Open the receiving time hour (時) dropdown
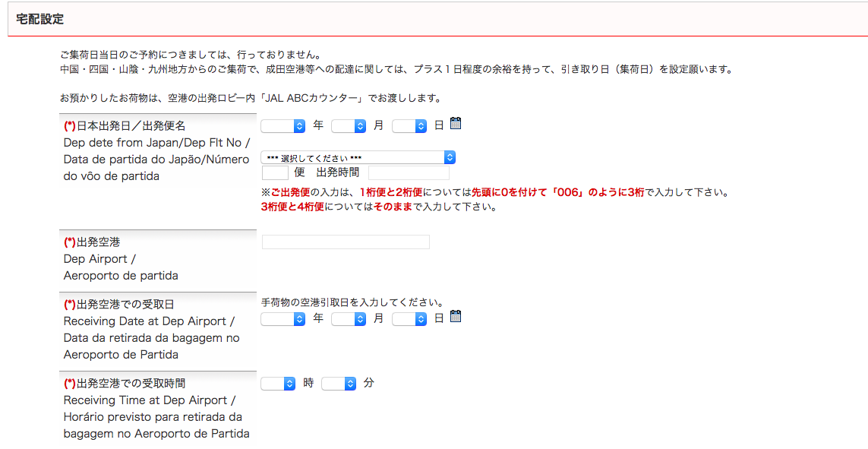Screen dimensions: 868x449 pos(278,384)
